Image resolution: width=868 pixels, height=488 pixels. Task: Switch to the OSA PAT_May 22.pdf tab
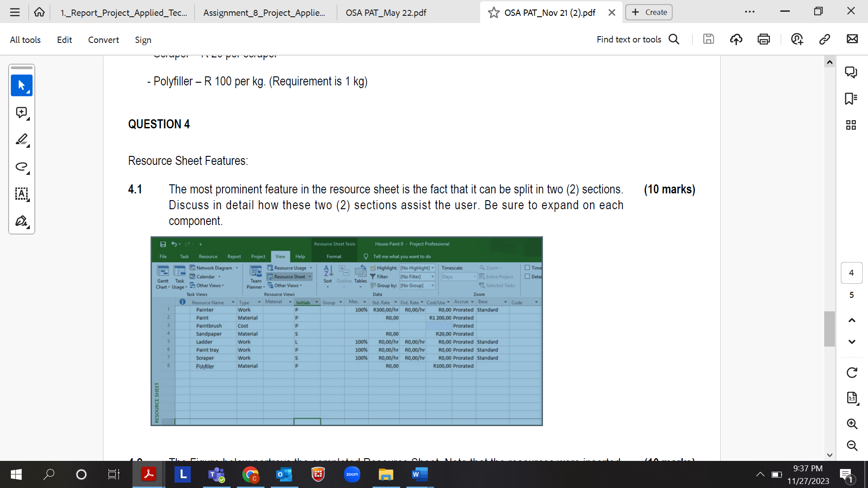point(386,13)
